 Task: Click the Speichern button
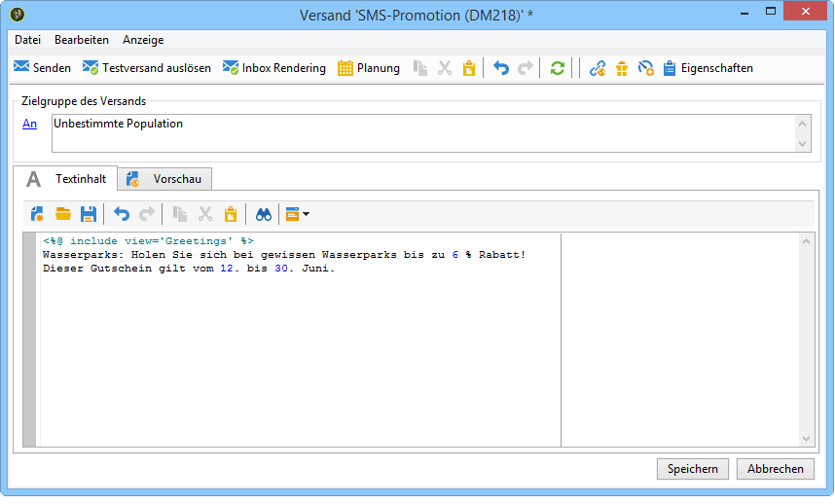692,469
